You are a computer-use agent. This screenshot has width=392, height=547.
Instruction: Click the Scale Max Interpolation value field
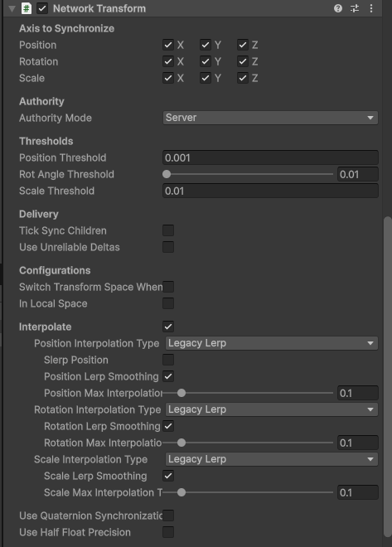point(357,492)
